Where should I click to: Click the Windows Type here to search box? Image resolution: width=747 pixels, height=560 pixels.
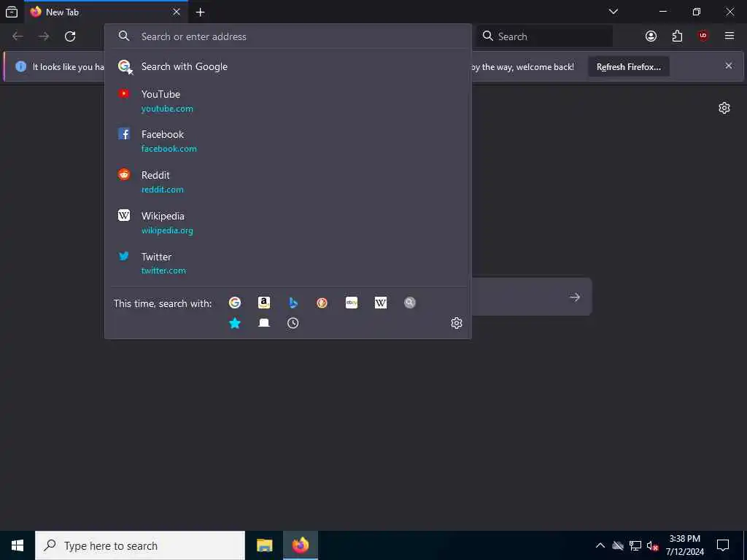coord(140,545)
